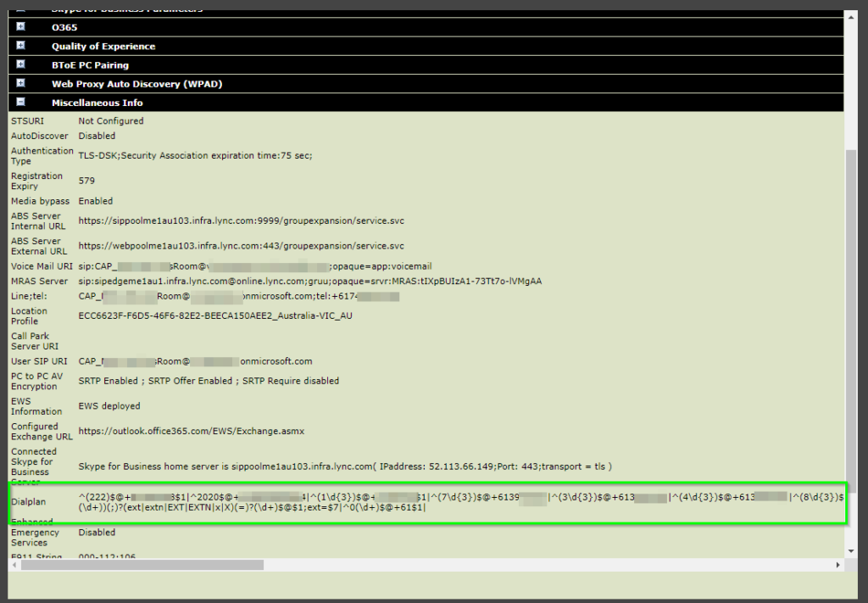Click the Media bypass Enabled value
The height and width of the screenshot is (603, 868).
point(95,202)
